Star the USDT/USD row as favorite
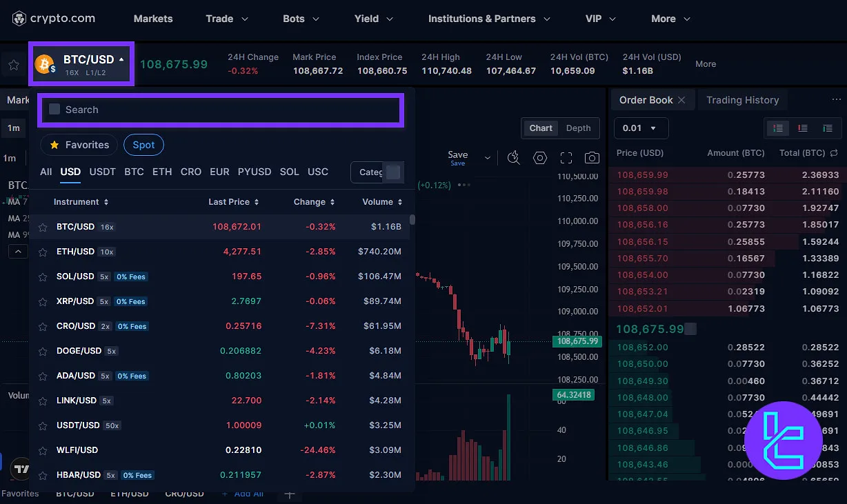The image size is (847, 504). [x=43, y=425]
